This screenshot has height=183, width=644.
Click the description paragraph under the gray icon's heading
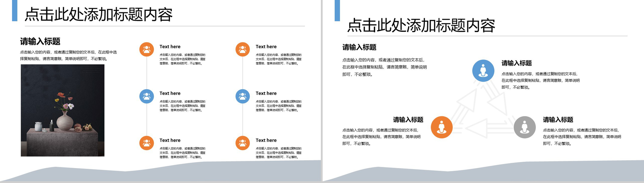tap(582, 137)
